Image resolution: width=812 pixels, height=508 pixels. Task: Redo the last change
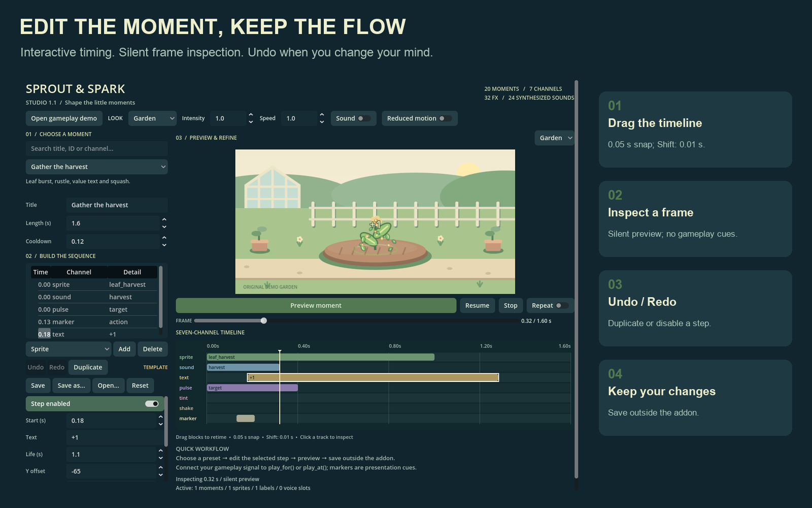(x=57, y=367)
